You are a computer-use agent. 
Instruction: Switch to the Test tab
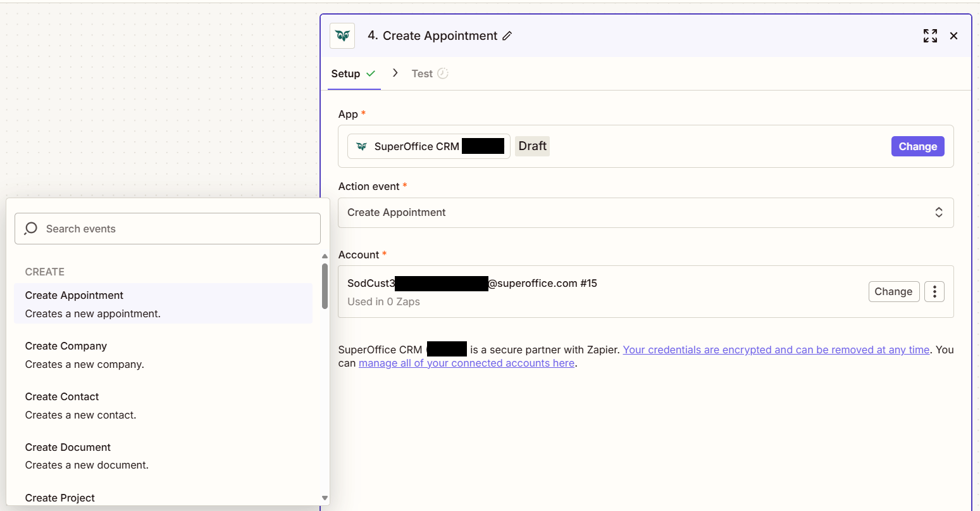423,73
